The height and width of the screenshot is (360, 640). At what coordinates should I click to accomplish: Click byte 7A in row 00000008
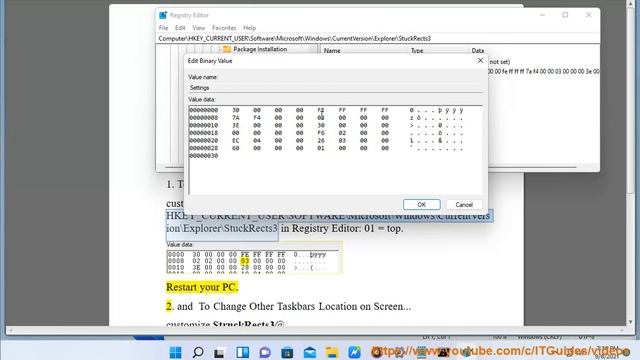point(236,118)
